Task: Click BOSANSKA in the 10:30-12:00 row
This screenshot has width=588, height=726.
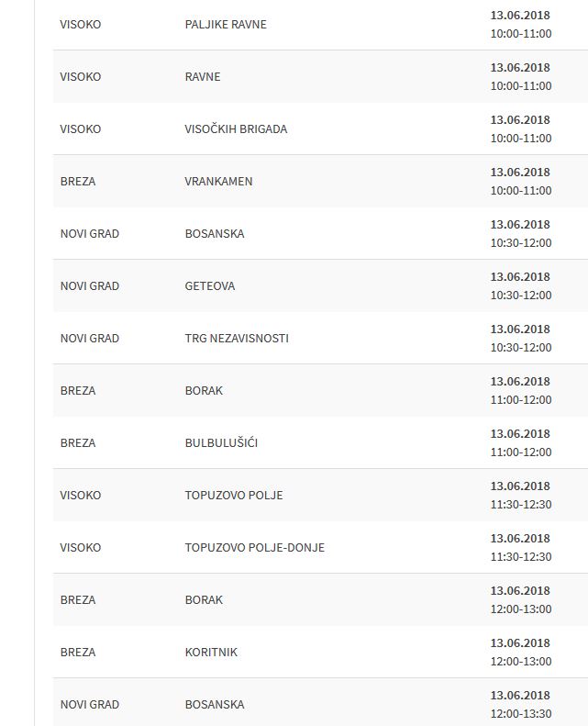Action: tap(215, 234)
